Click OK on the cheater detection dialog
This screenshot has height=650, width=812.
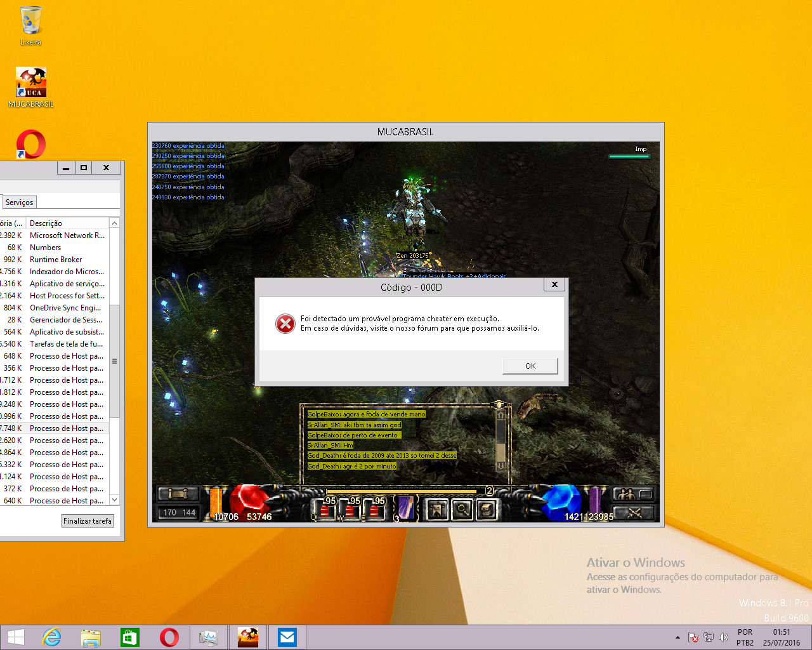(x=530, y=366)
